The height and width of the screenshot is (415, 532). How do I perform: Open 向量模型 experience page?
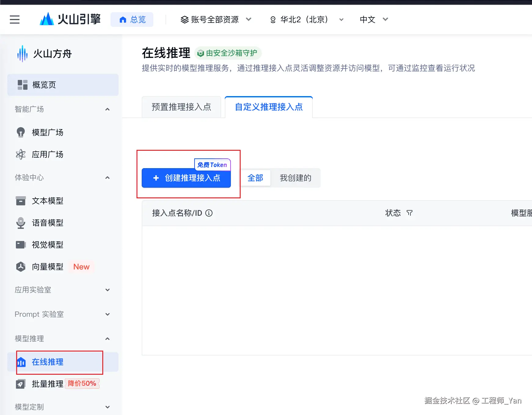point(63,267)
